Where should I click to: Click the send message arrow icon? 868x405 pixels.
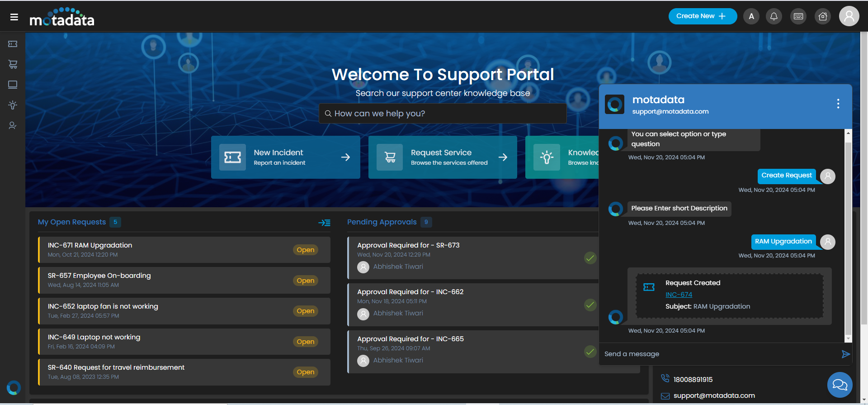[845, 354]
